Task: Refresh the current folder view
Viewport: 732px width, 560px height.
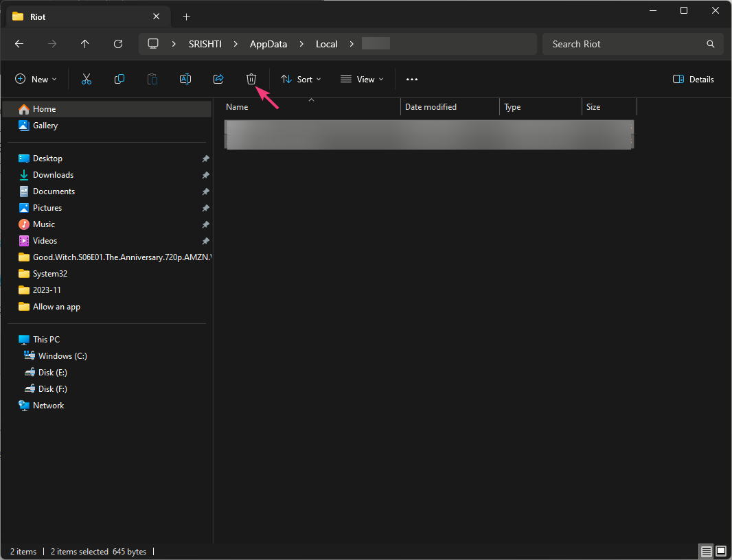Action: [118, 44]
